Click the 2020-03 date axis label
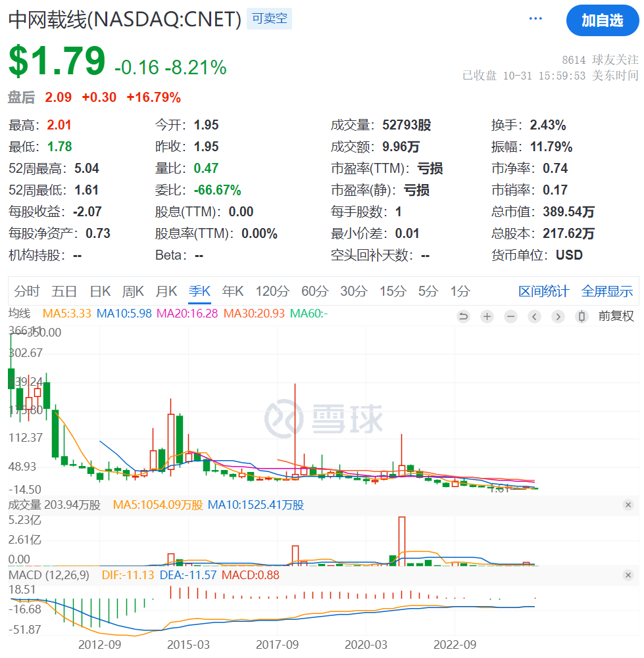Screen dimensions: 644x658 click(x=366, y=645)
